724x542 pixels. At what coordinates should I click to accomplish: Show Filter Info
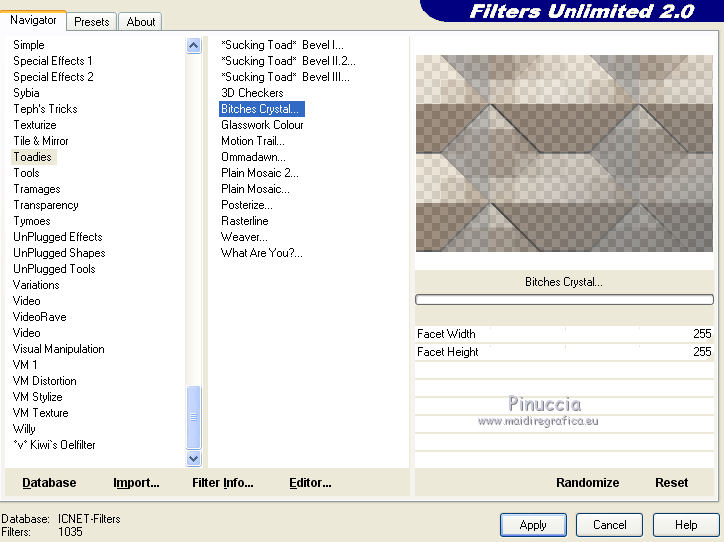point(223,482)
